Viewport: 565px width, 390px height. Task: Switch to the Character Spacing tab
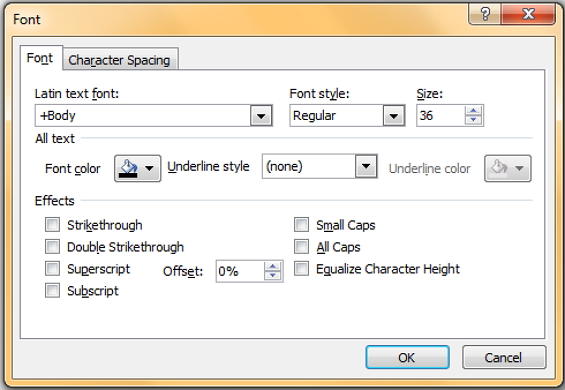(x=119, y=60)
